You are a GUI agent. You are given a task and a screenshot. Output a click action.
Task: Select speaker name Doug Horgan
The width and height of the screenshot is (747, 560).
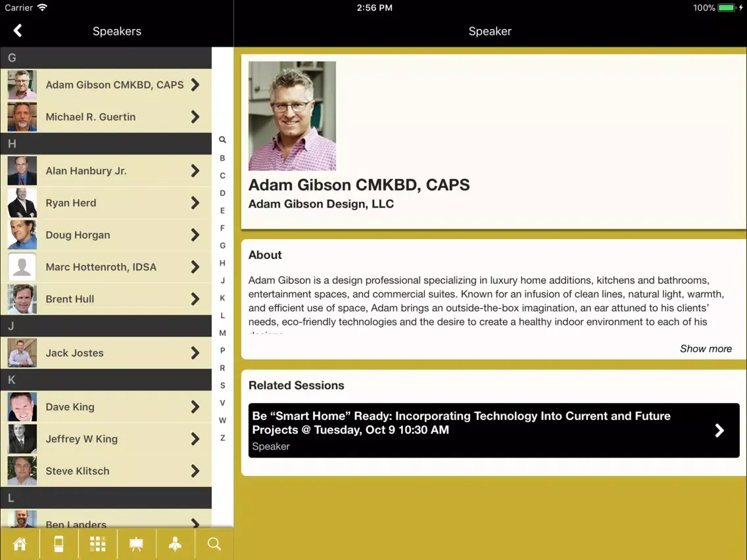tap(78, 235)
